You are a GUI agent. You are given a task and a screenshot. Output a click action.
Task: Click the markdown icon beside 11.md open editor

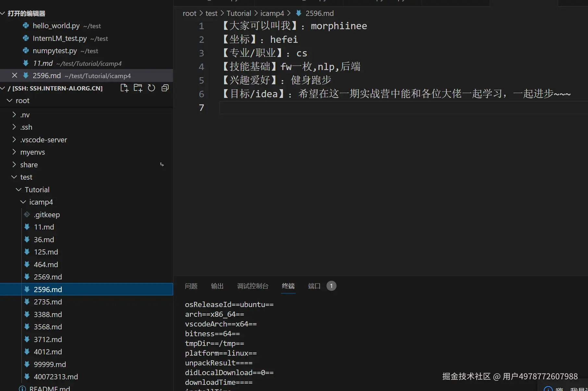[x=26, y=63]
